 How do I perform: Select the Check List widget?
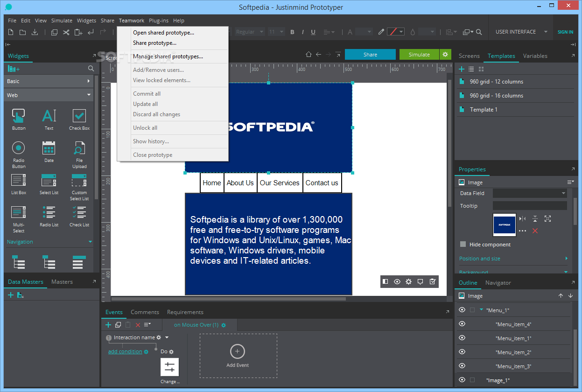click(79, 216)
